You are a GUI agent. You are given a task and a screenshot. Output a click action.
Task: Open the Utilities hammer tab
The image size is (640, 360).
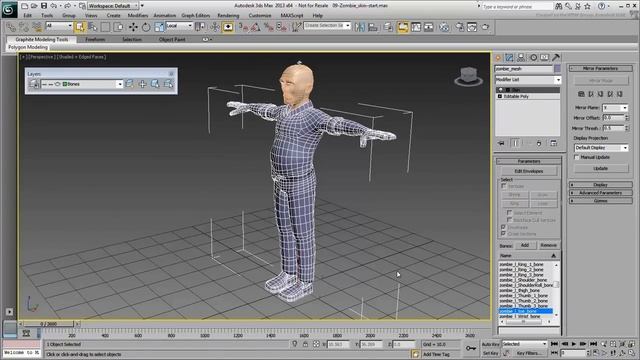point(556,58)
